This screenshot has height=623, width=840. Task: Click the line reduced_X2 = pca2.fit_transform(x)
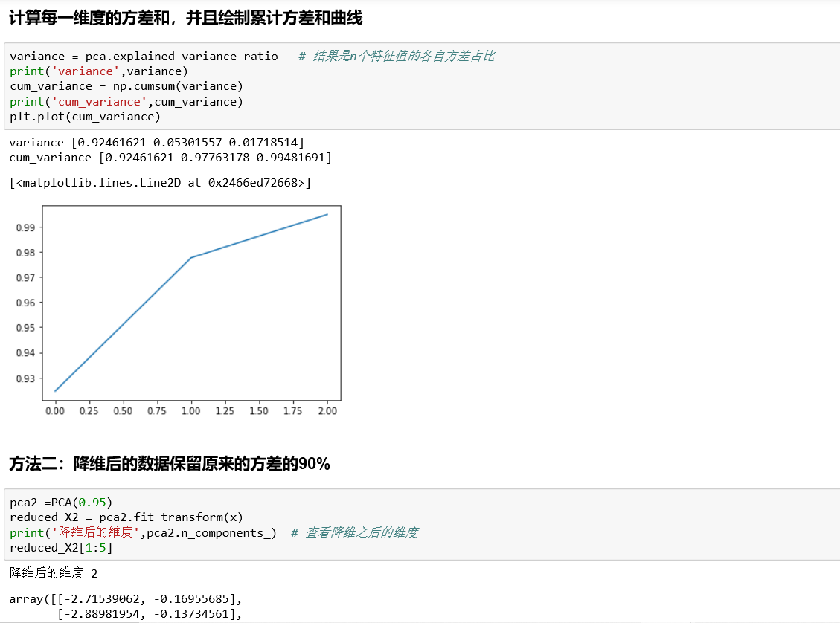[126, 517]
